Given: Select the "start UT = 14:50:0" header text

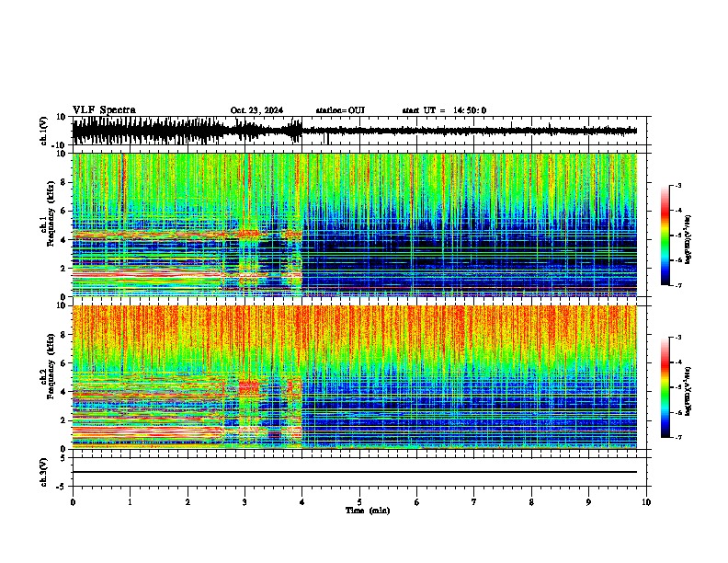Looking at the screenshot, I should click(444, 110).
